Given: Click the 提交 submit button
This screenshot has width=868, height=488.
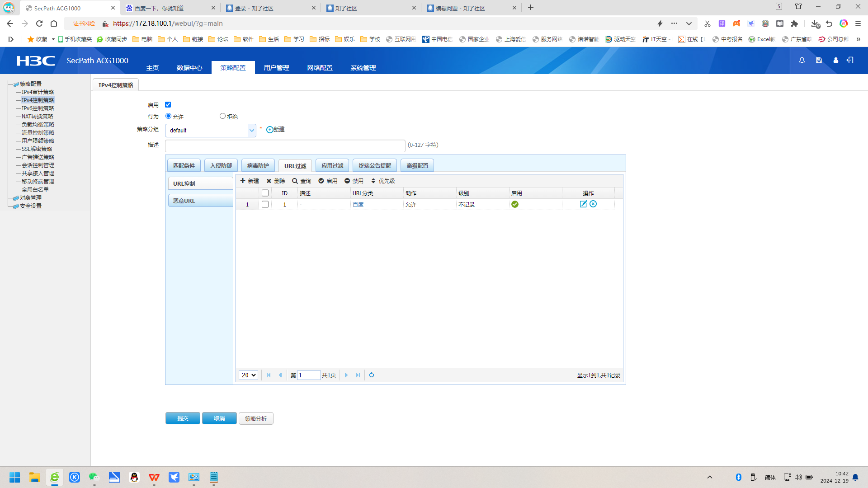Looking at the screenshot, I should point(183,418).
